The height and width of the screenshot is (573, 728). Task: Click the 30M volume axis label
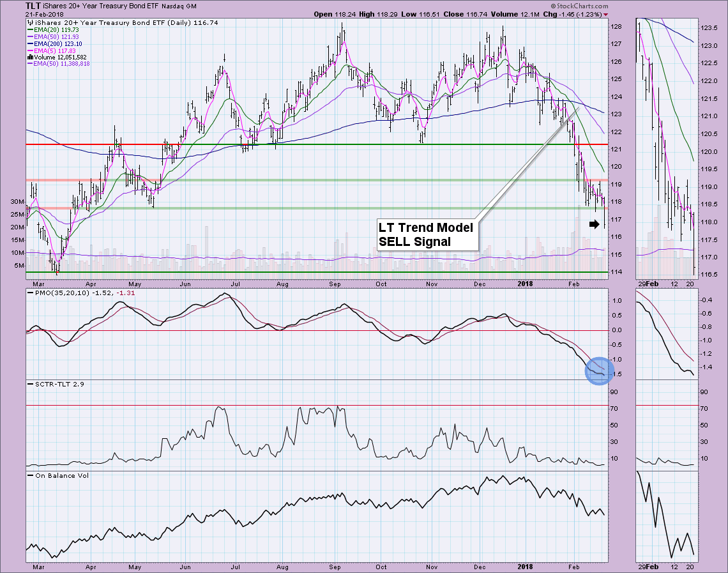pos(18,201)
